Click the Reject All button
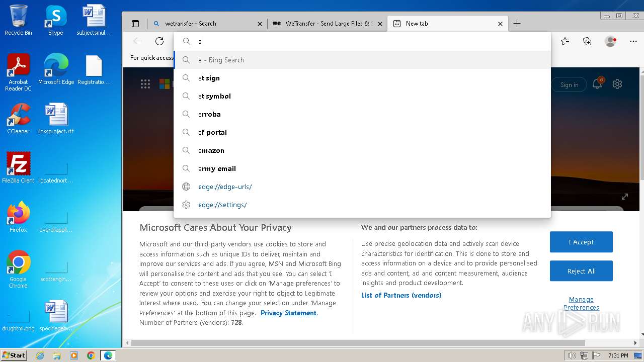Screen dimensions: 644x362 pos(581,271)
